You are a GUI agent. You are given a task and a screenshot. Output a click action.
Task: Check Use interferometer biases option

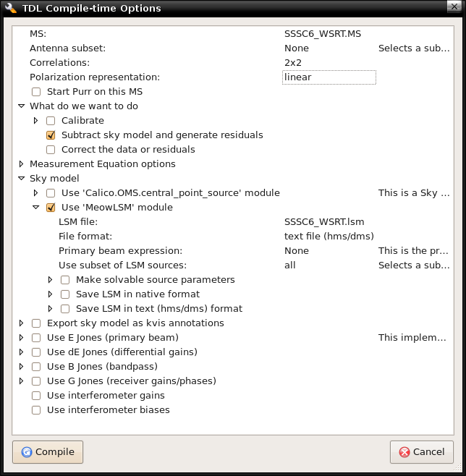[x=36, y=410]
